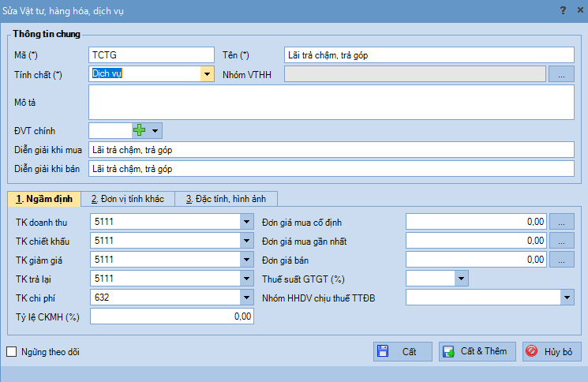Click ellipsis next to Đơn giá mua cố định
This screenshot has height=382, width=588.
click(561, 222)
